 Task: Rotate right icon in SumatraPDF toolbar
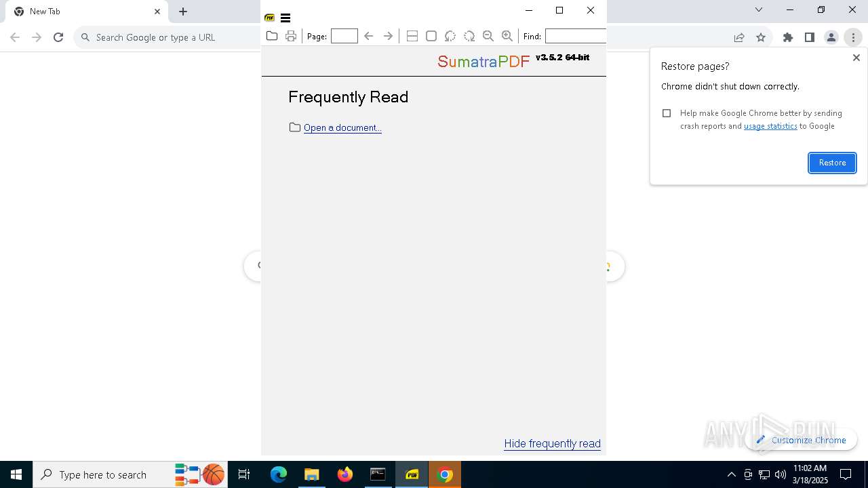pyautogui.click(x=469, y=36)
